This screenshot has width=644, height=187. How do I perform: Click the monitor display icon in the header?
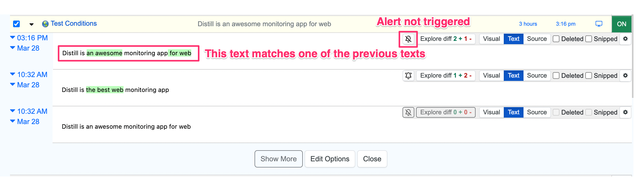pos(599,24)
